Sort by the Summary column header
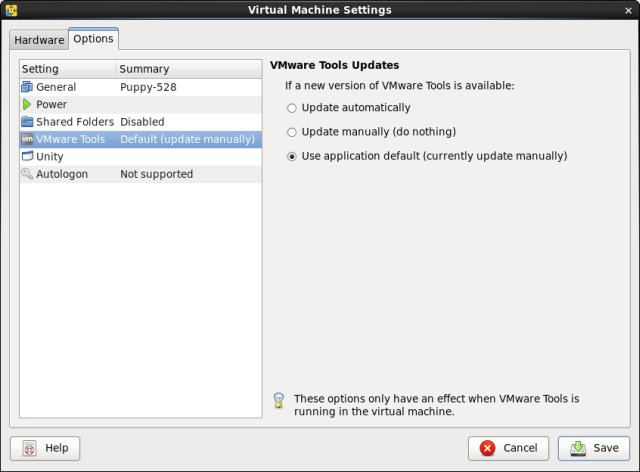This screenshot has height=472, width=640. [189, 69]
